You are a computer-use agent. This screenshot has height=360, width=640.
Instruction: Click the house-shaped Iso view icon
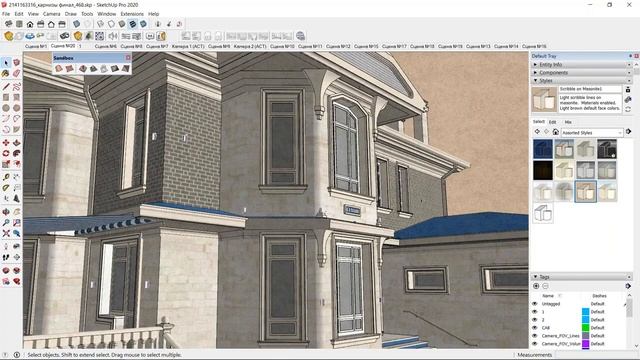pos(30,24)
